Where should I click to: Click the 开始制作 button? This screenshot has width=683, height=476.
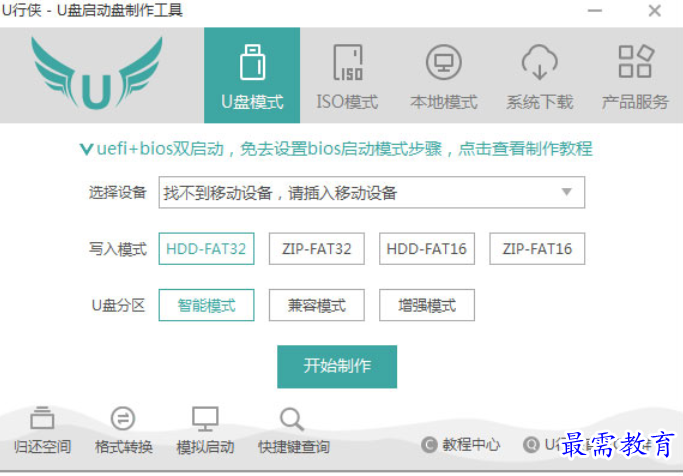337,366
